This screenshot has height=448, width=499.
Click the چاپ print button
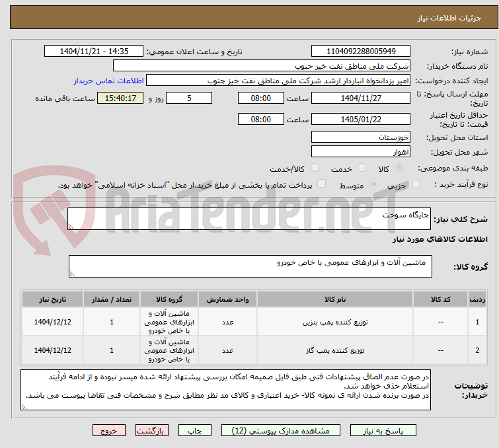(195, 431)
